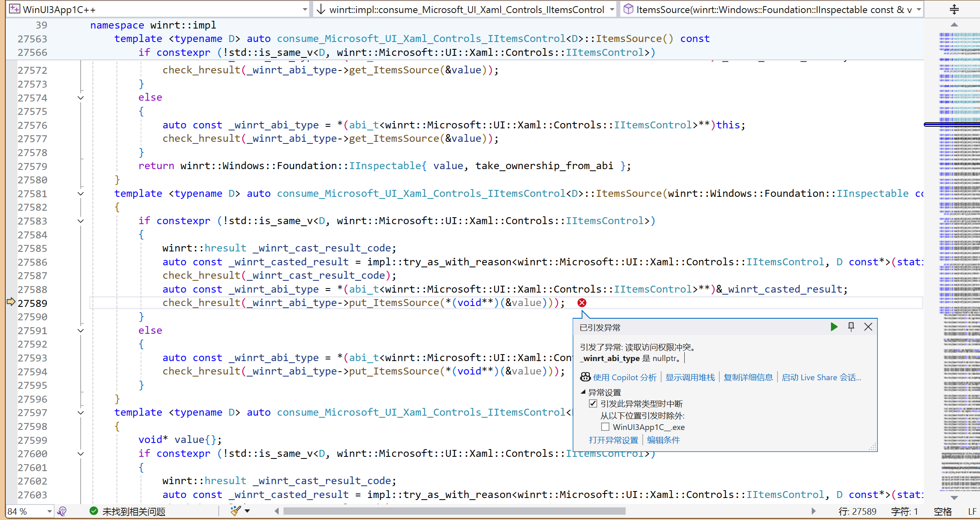Click get_ItemsSource on line 27577
The image size is (980, 520).
point(394,139)
